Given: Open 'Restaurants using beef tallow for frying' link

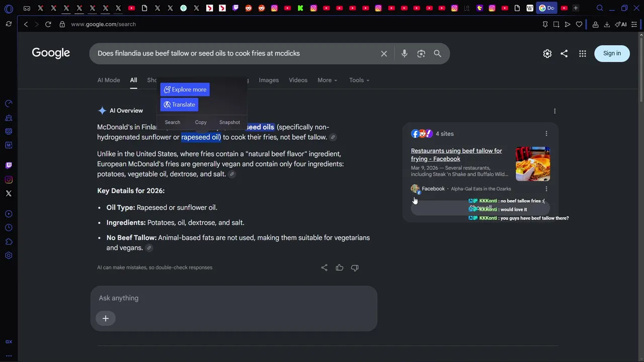Looking at the screenshot, I should tap(456, 155).
